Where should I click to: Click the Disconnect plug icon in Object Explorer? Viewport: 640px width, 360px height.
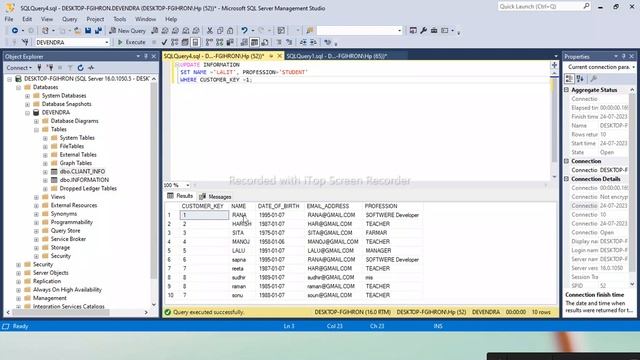point(50,68)
